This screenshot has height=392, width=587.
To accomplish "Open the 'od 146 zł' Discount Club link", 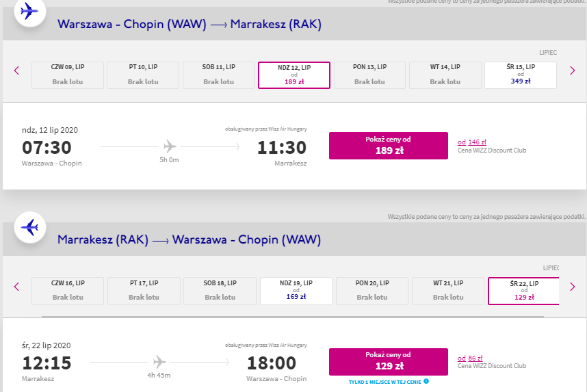I will tap(471, 142).
